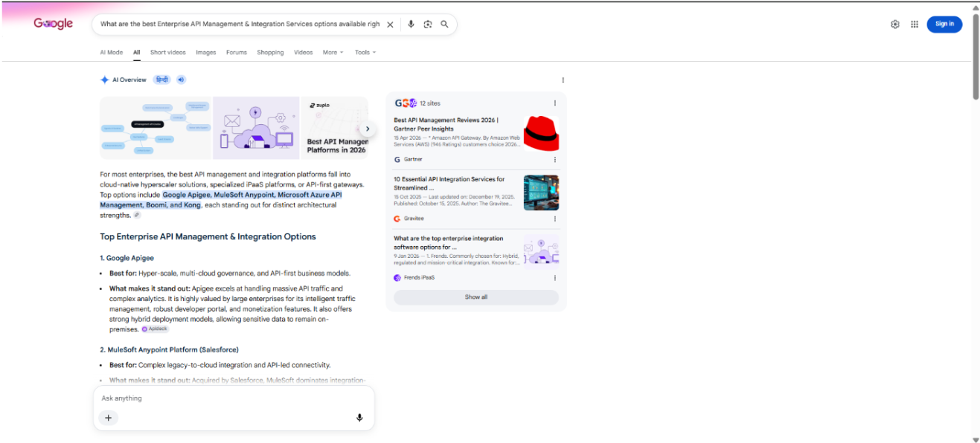Click the '1. Google Apigee' heading
This screenshot has width=980, height=443.
click(x=127, y=258)
